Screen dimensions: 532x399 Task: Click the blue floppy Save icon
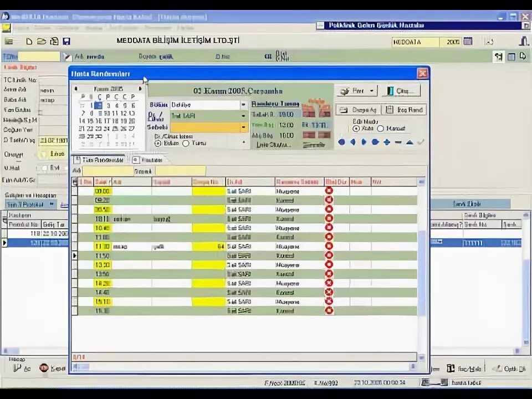click(x=66, y=42)
